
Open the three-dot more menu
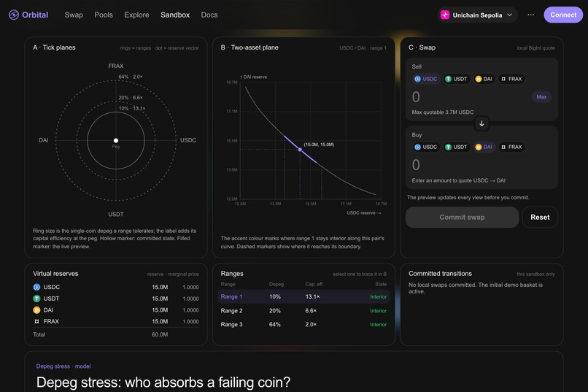(x=530, y=15)
